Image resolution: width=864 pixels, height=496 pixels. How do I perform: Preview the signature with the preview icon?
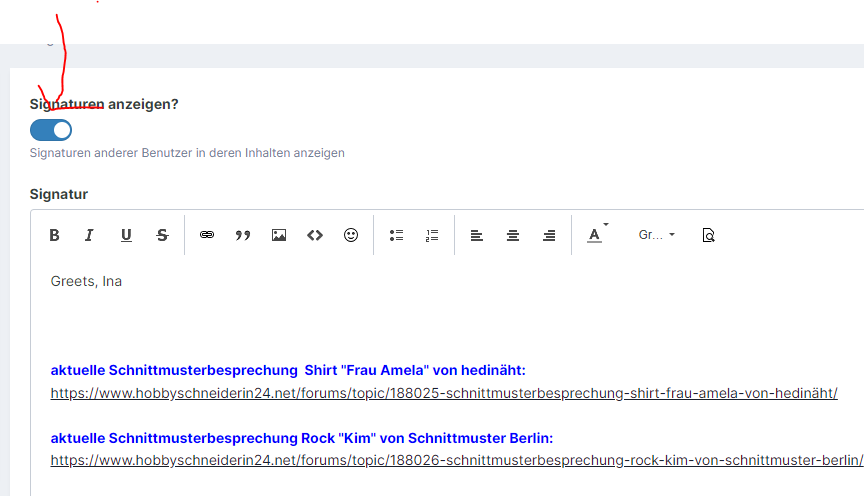(x=709, y=235)
